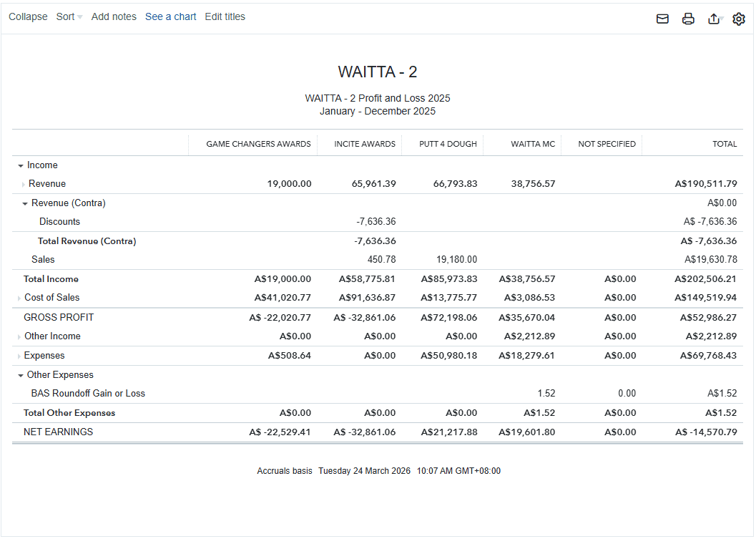Print the report using printer icon
This screenshot has height=539, width=756.
[x=688, y=19]
